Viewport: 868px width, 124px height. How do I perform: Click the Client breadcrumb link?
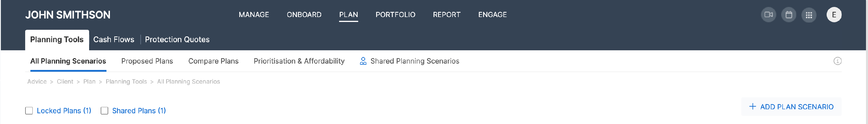(x=65, y=82)
